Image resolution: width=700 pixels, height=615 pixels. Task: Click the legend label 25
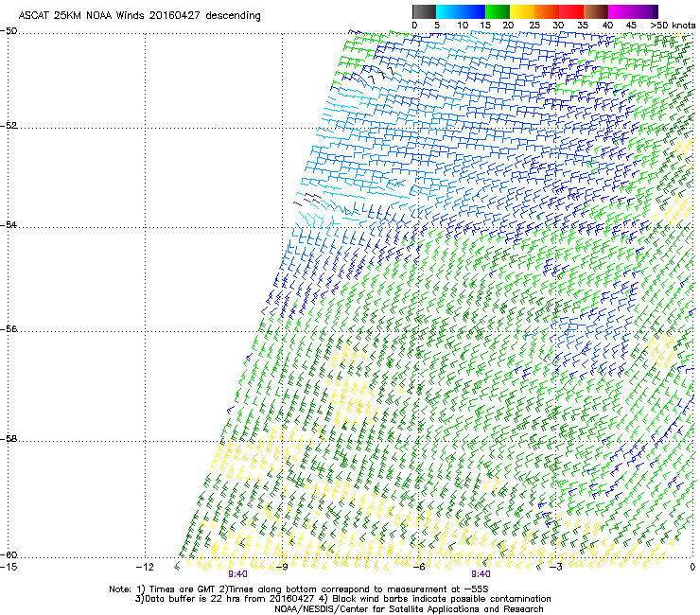point(534,26)
